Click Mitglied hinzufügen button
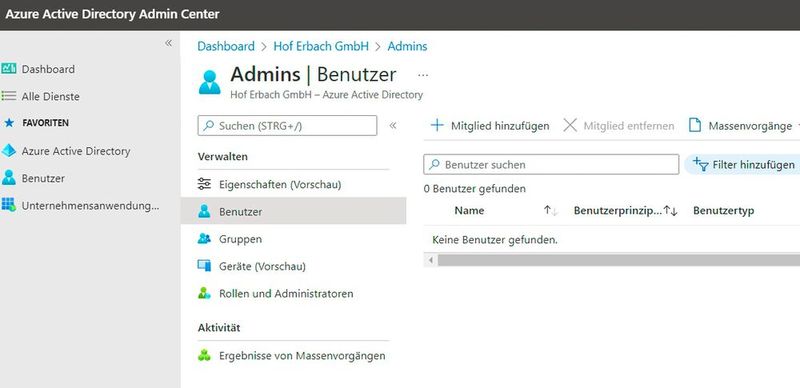 point(490,126)
